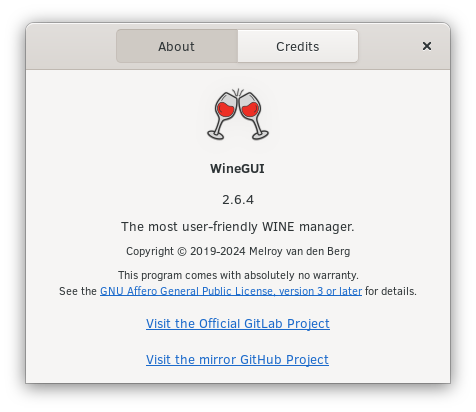
Task: Switch to the About tab
Action: 177,46
